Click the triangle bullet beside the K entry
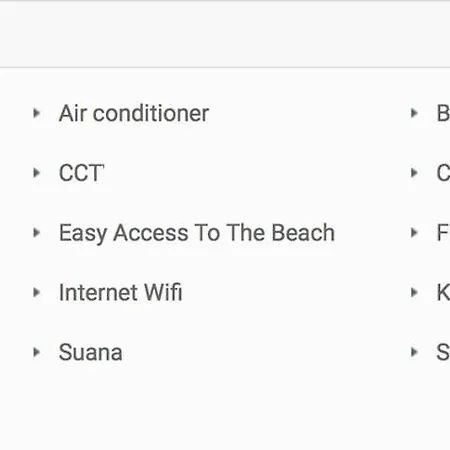Image resolution: width=450 pixels, height=450 pixels. (x=414, y=292)
